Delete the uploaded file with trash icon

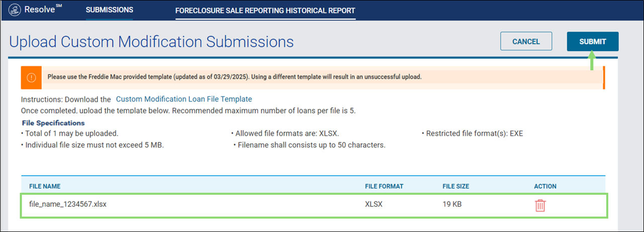pos(540,205)
